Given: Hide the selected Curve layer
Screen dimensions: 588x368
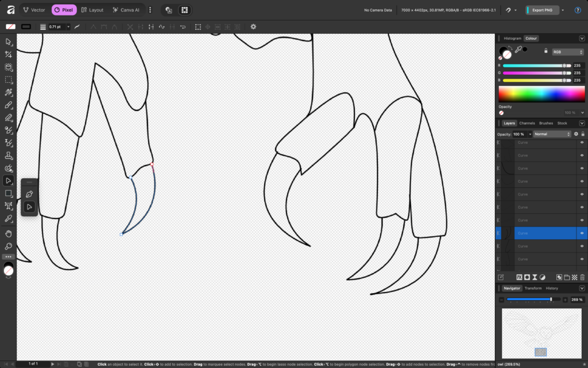Looking at the screenshot, I should (582, 233).
